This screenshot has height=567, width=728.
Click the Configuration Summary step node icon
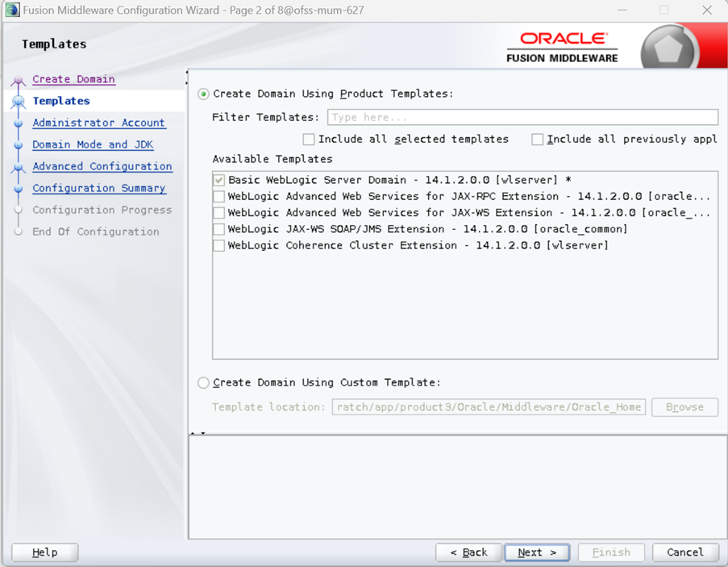tap(18, 189)
